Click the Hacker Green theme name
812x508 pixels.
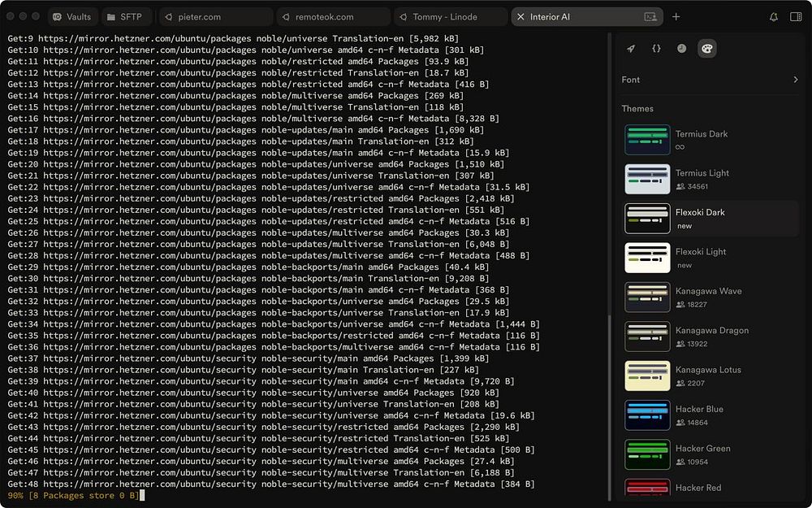coord(702,449)
